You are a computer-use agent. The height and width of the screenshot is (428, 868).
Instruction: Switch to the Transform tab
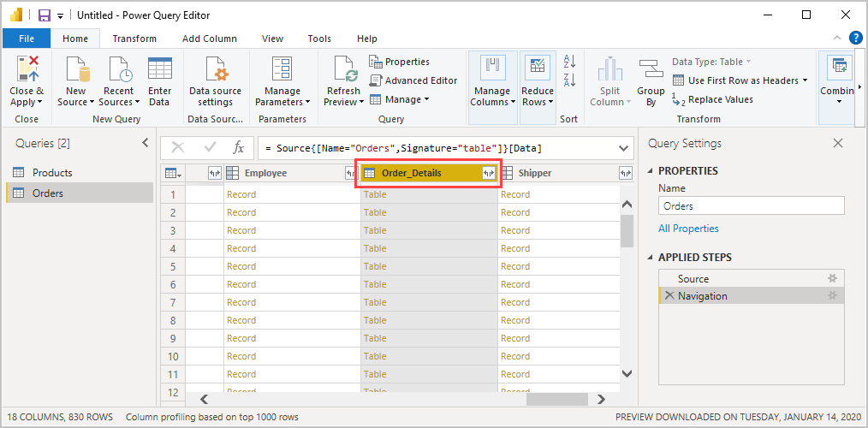[x=134, y=39]
